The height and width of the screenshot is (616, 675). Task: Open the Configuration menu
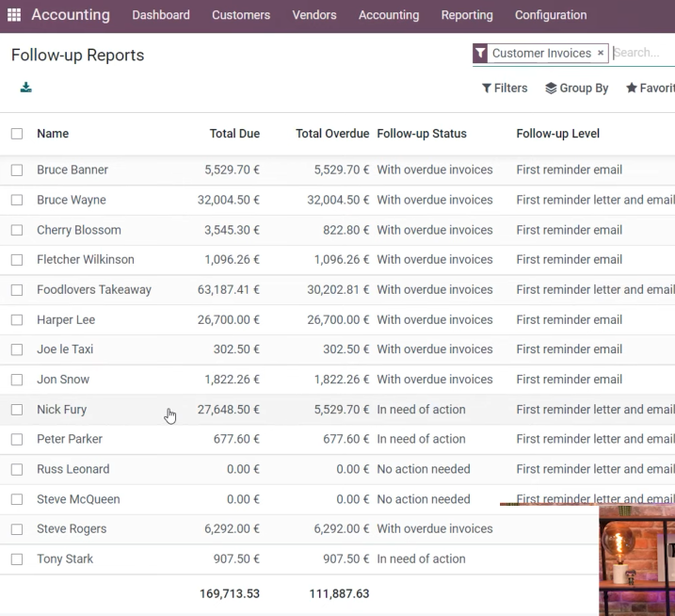[x=551, y=15]
